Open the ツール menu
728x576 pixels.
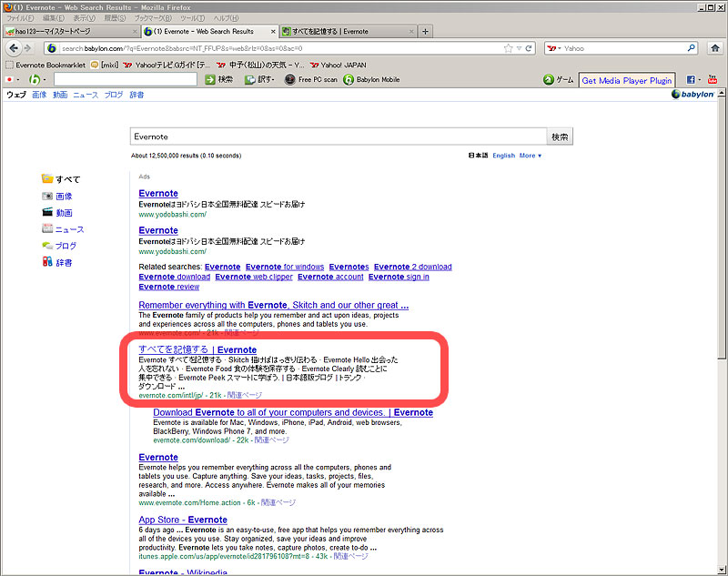pyautogui.click(x=192, y=18)
